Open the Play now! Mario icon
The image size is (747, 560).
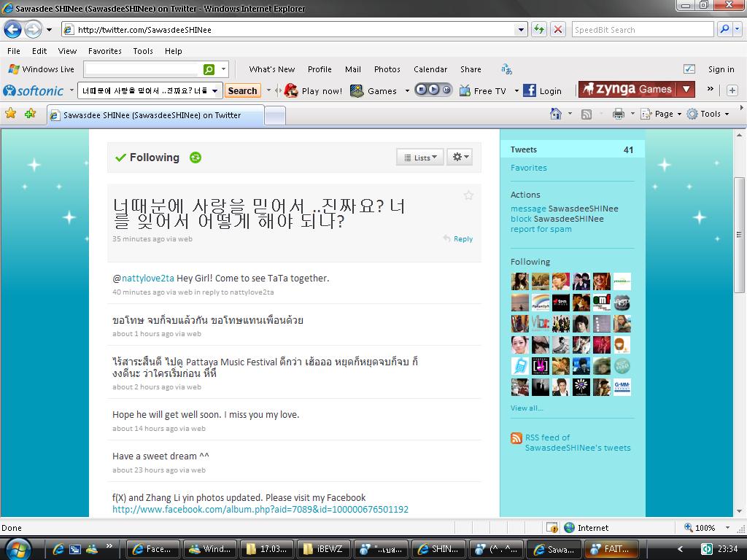coord(291,90)
